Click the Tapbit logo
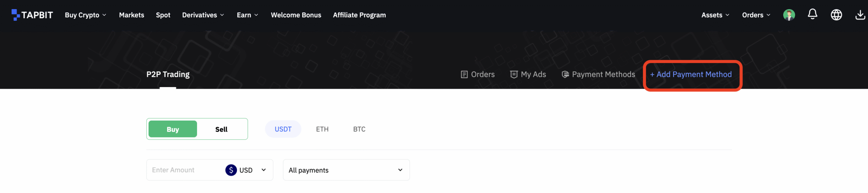The image size is (868, 193). click(32, 15)
